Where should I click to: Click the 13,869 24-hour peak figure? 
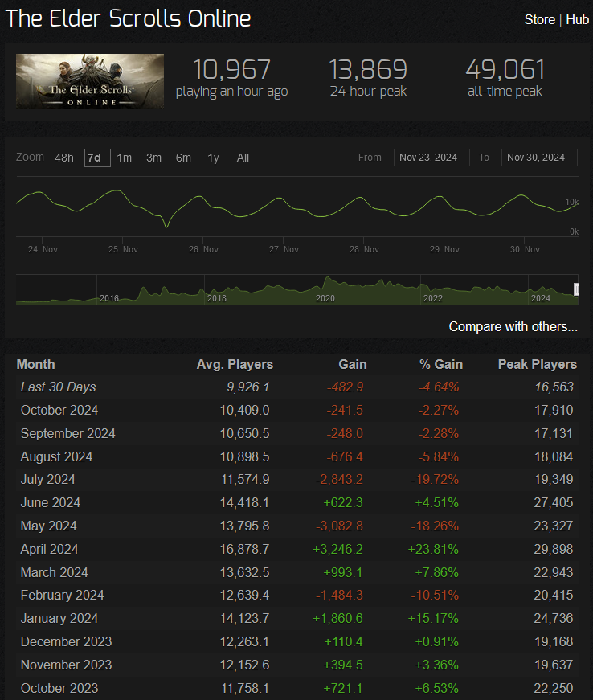point(368,70)
